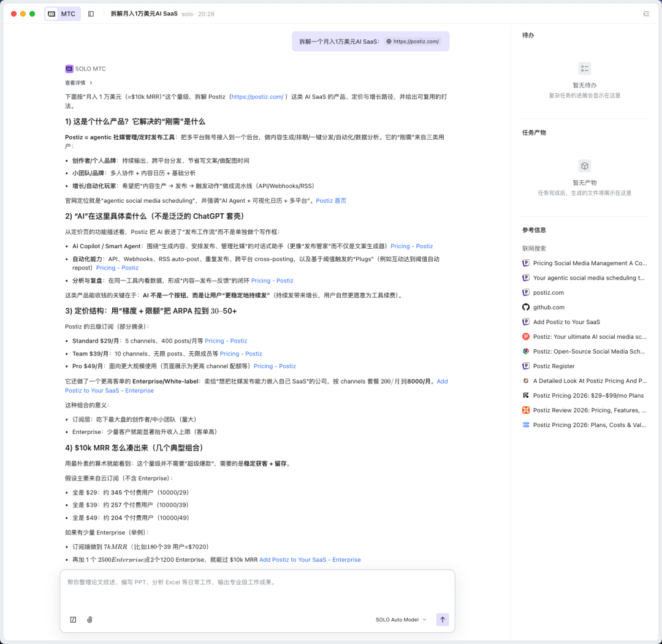The width and height of the screenshot is (662, 644).
Task: Open Pricing - Postiz link in Pro $49 row
Action: click(275, 366)
